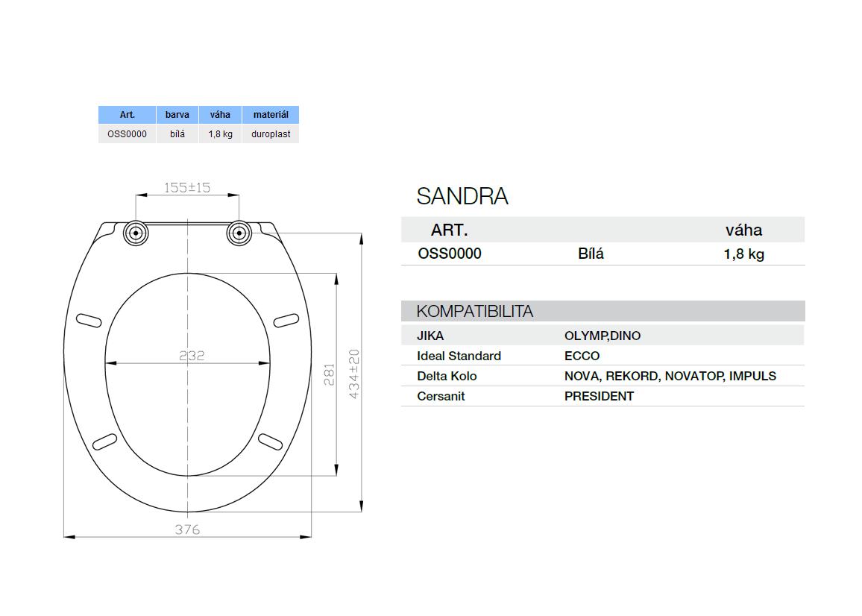Click the upper-left seat buffer slot
Screen dimensions: 862x616
(89, 320)
